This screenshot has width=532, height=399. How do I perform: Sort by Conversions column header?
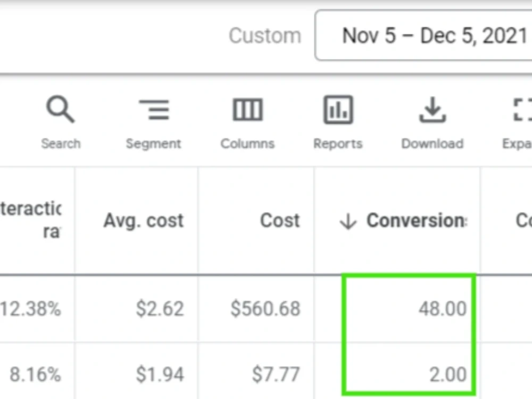coord(417,221)
